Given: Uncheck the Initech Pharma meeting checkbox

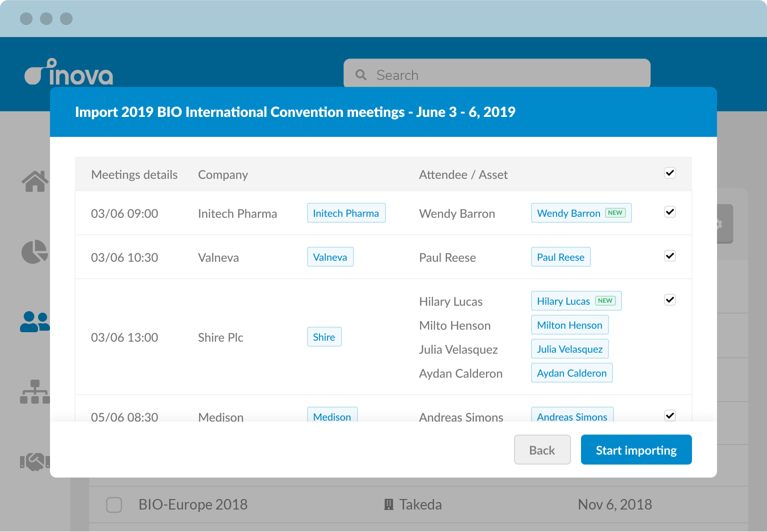Looking at the screenshot, I should pos(670,212).
